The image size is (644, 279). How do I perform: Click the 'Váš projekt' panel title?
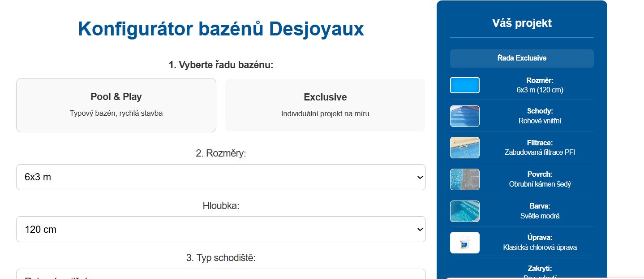pos(522,23)
